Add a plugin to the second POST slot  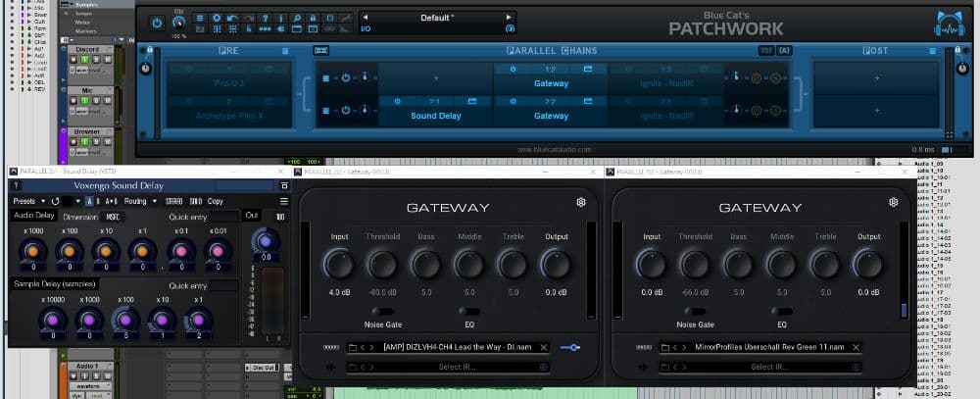(x=875, y=111)
